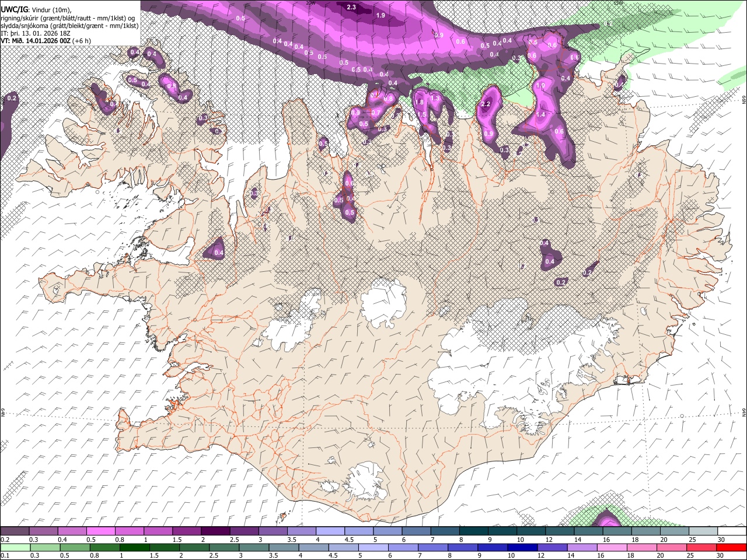The height and width of the screenshot is (560, 747).
Task: Select the lightest green rain swatch labeled 0.1
Action: [x=15, y=547]
